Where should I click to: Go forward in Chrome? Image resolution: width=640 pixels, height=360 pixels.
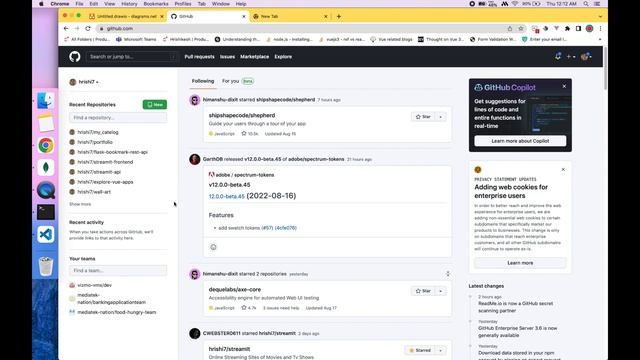77,29
